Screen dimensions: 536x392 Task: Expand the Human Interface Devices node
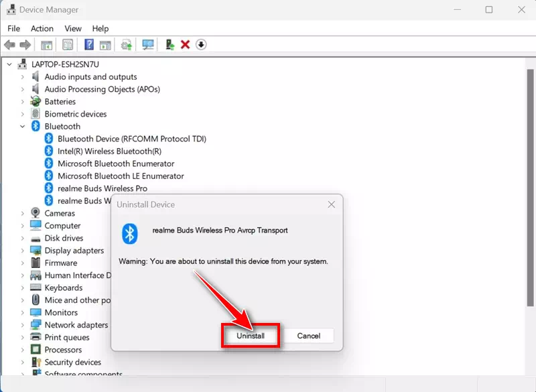pos(23,275)
